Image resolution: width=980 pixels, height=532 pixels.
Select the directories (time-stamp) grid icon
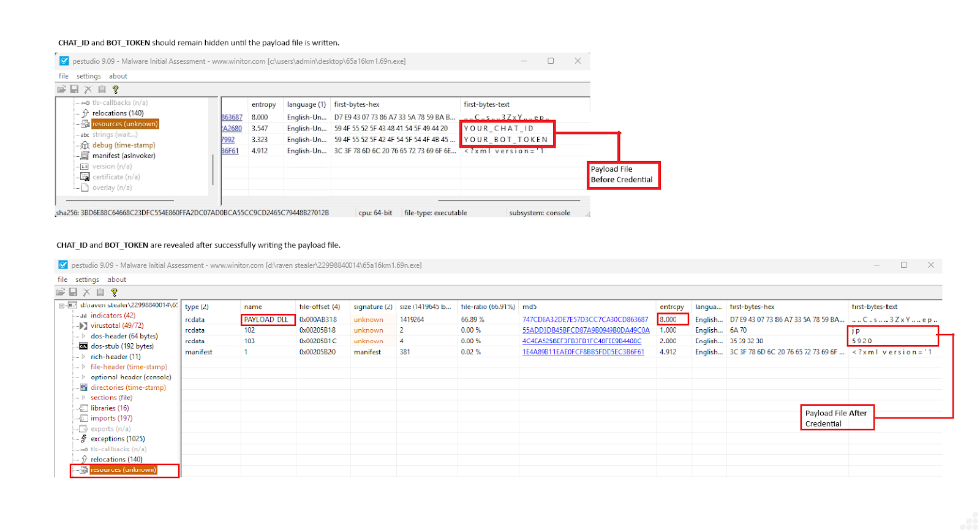(x=84, y=387)
